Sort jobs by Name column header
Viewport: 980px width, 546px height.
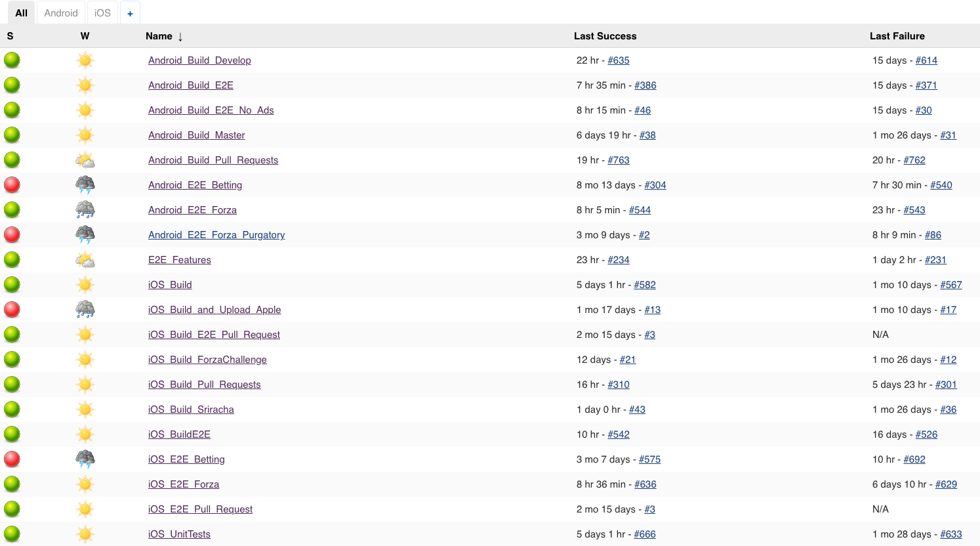164,36
